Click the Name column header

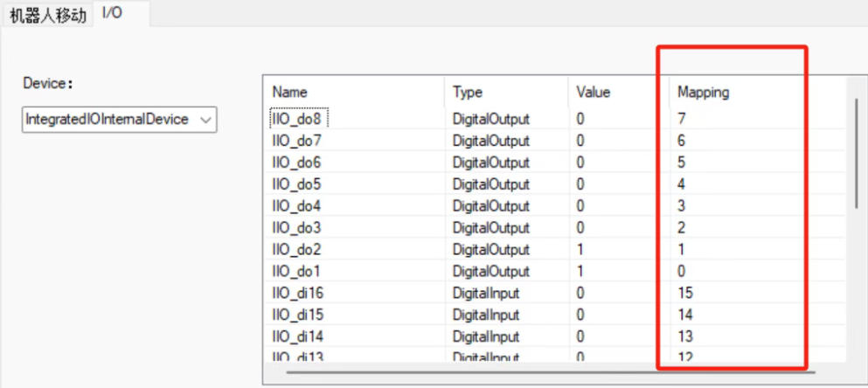(290, 92)
